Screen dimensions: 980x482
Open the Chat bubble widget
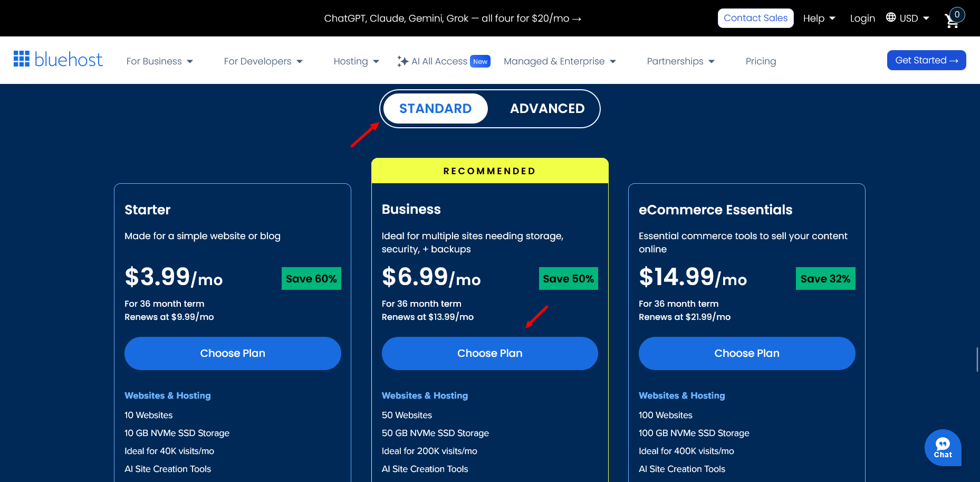[943, 447]
